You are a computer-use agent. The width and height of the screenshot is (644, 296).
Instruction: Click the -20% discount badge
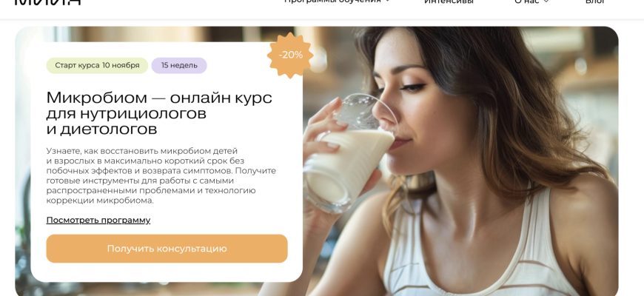[x=290, y=55]
